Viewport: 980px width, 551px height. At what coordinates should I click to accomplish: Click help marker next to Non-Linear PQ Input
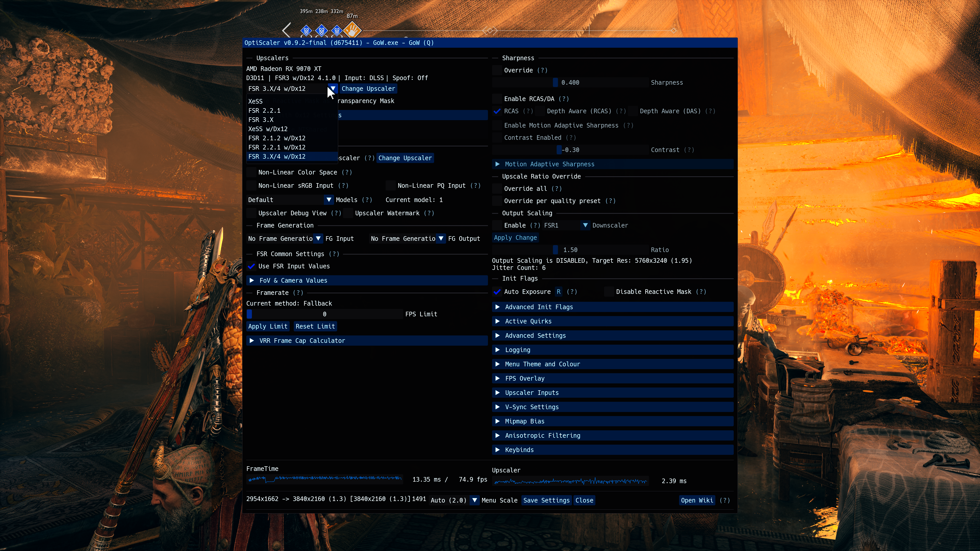click(475, 185)
